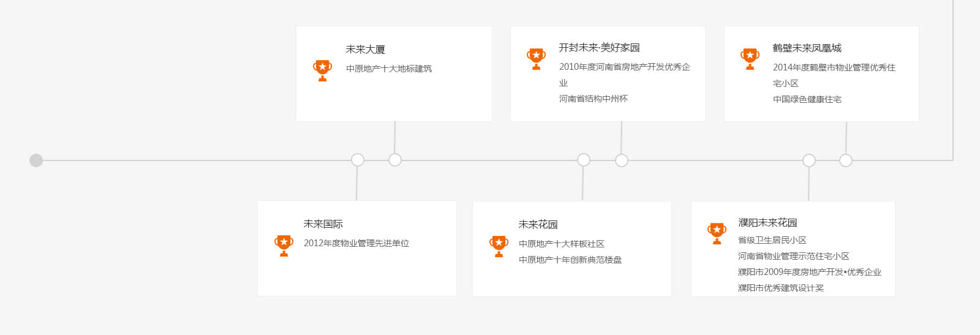
Task: Click the trophy icon in 未来花园 card
Action: (x=499, y=246)
